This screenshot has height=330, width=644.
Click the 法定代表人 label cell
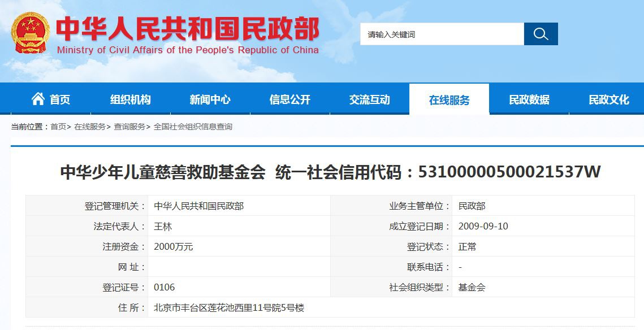click(x=87, y=226)
